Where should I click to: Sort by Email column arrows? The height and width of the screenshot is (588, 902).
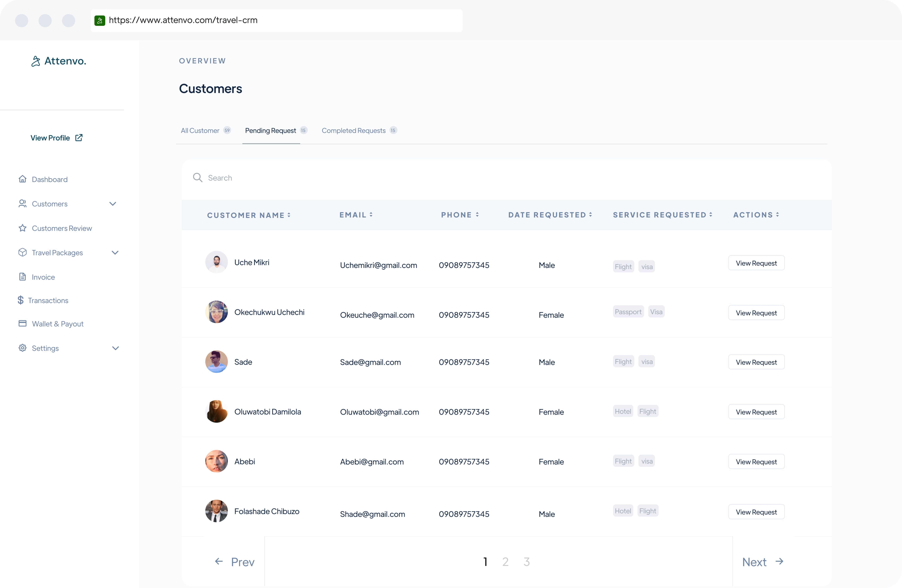click(x=371, y=214)
